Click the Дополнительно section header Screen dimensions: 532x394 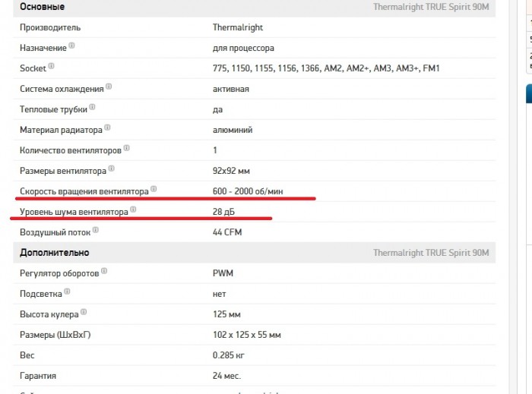(x=54, y=253)
